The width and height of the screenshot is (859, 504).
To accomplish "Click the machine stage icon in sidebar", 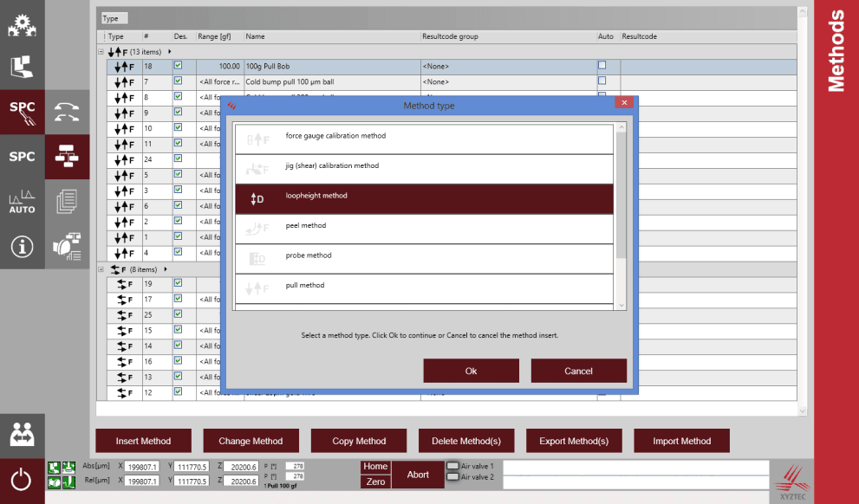I will point(22,68).
